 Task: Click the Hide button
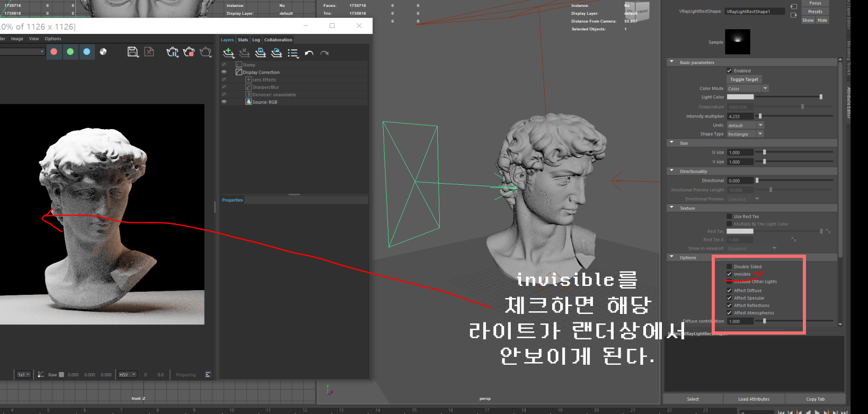click(x=822, y=20)
